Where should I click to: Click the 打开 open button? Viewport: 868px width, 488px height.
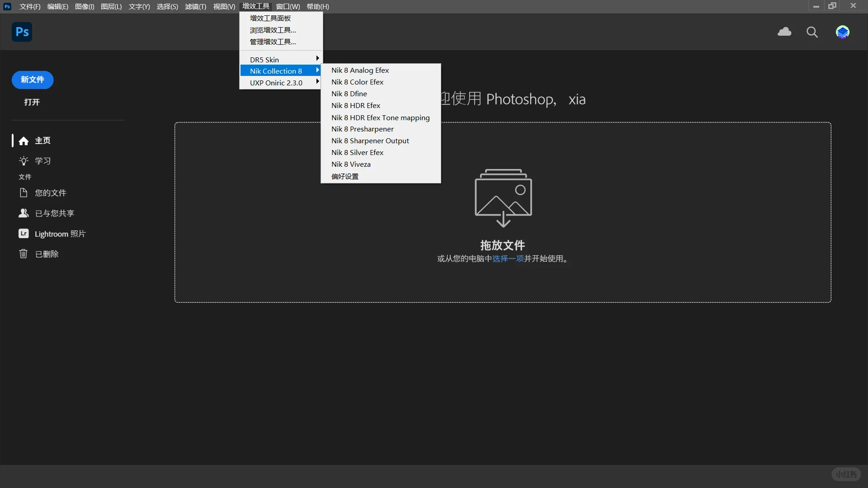[x=32, y=102]
